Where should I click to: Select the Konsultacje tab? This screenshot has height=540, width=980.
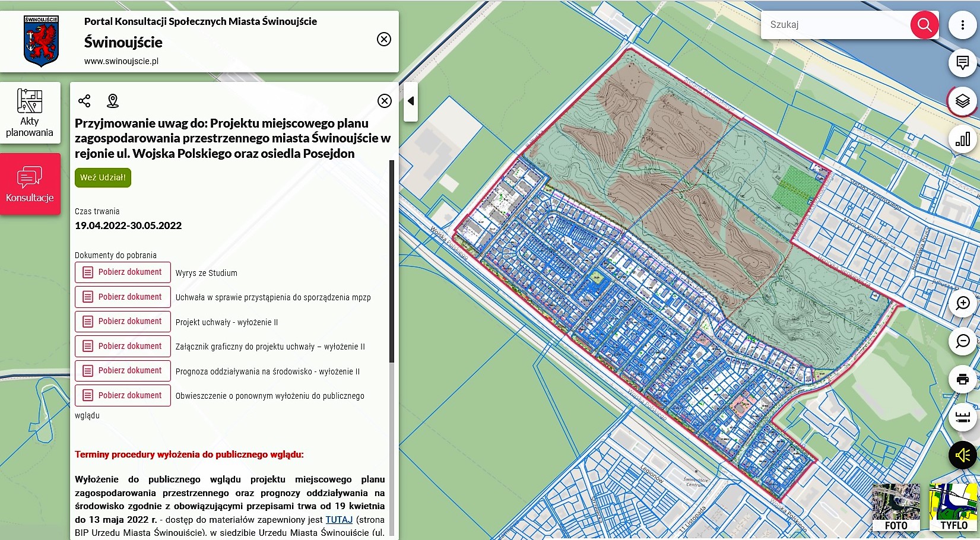pos(30,184)
